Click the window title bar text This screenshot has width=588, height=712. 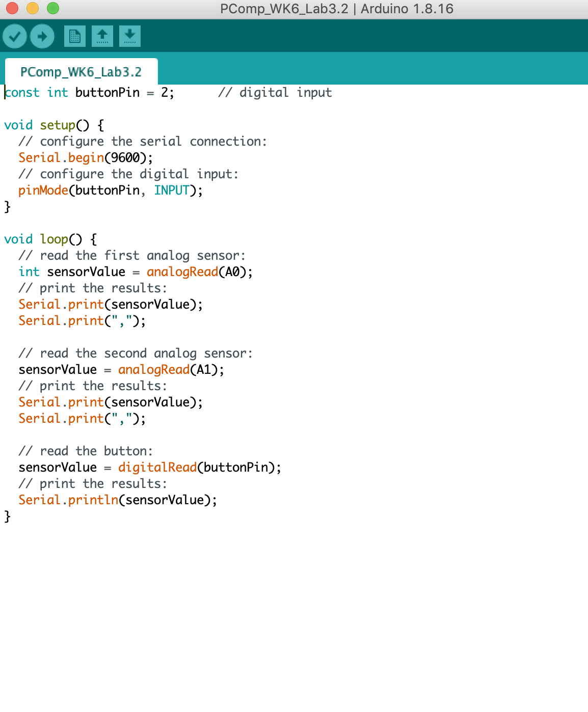336,9
